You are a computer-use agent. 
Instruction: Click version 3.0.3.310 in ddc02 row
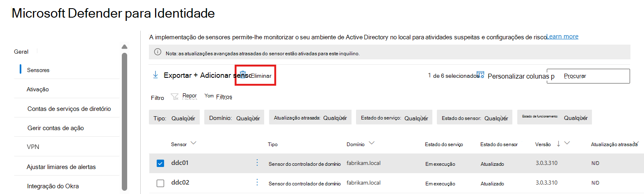pyautogui.click(x=546, y=183)
